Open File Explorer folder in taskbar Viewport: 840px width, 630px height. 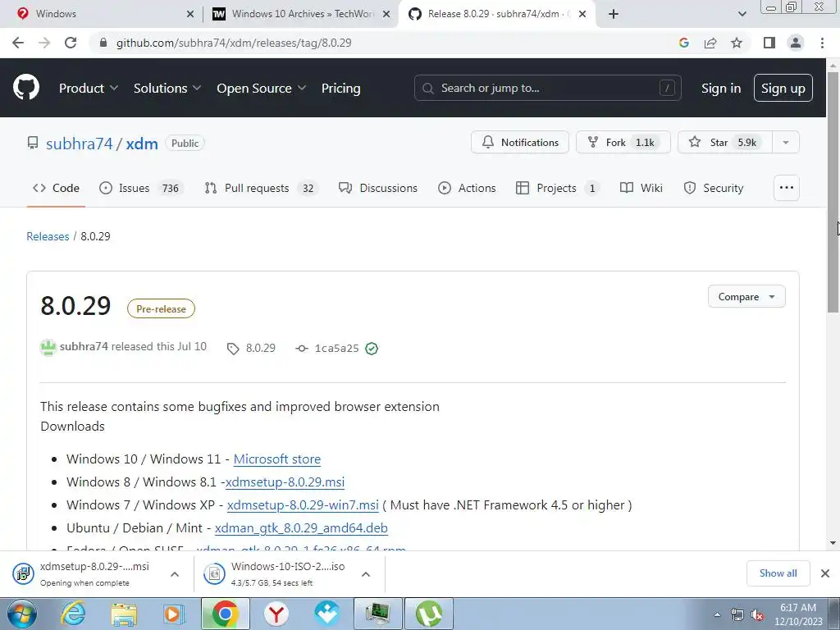124,614
